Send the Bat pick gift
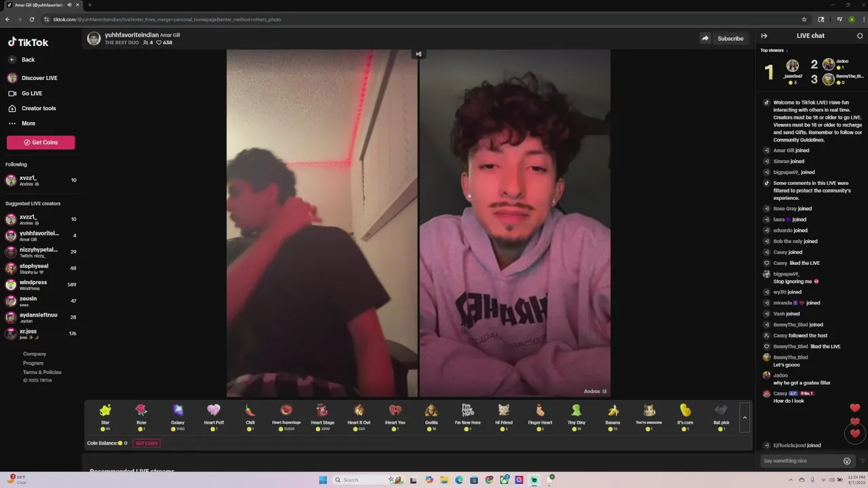The image size is (868, 488). pos(722,416)
